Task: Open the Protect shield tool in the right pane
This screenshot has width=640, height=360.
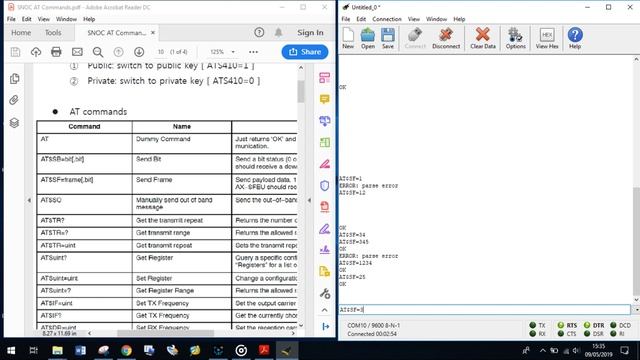Action: [324, 186]
